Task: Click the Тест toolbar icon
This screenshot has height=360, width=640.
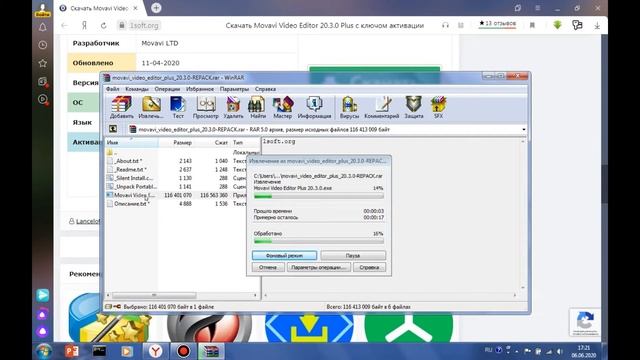Action: point(178,107)
